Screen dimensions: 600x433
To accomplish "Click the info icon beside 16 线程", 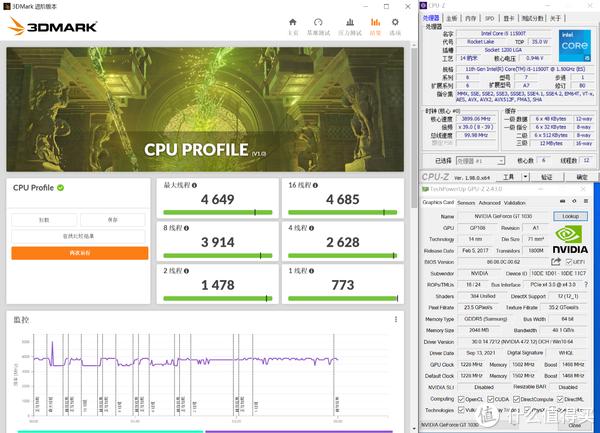I will pyautogui.click(x=315, y=186).
